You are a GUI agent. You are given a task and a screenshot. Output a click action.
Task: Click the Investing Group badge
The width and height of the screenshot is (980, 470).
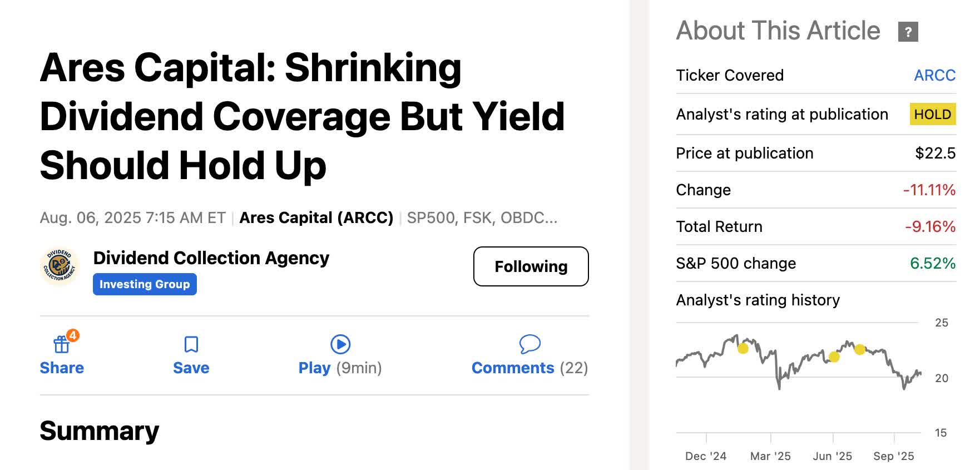coord(145,284)
